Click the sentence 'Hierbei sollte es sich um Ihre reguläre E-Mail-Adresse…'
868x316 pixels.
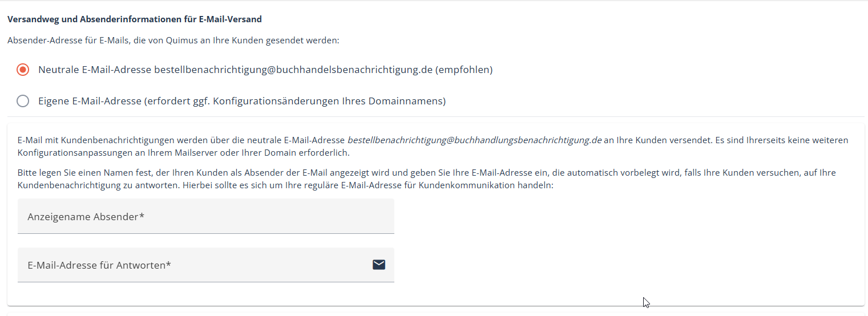tap(369, 186)
